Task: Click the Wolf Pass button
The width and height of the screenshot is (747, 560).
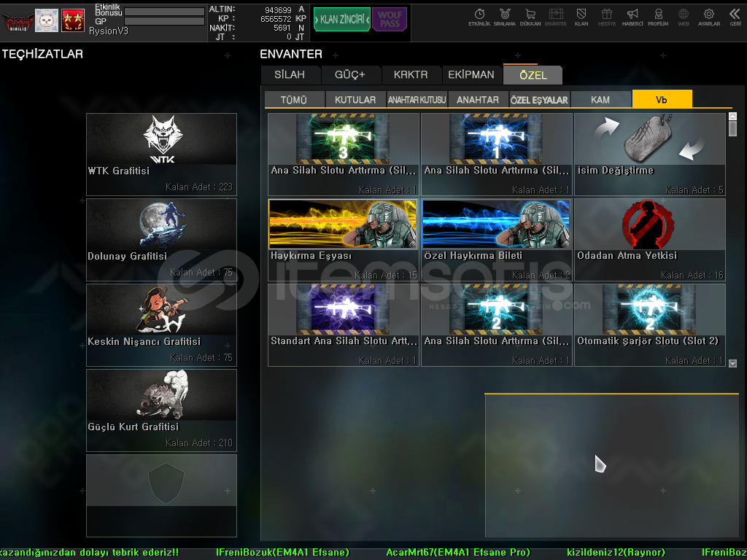Action: click(x=390, y=19)
